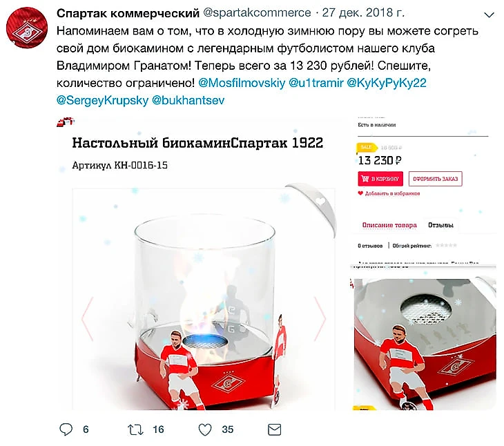Image resolution: width=504 pixels, height=446 pixels.
Task: Click the star rating row
Action: pyautogui.click(x=446, y=246)
